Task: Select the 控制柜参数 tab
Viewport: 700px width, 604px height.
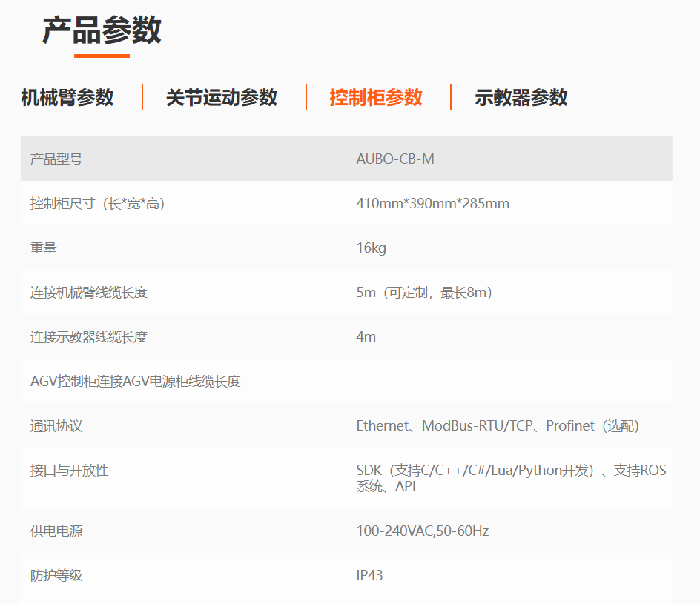Action: [x=376, y=97]
